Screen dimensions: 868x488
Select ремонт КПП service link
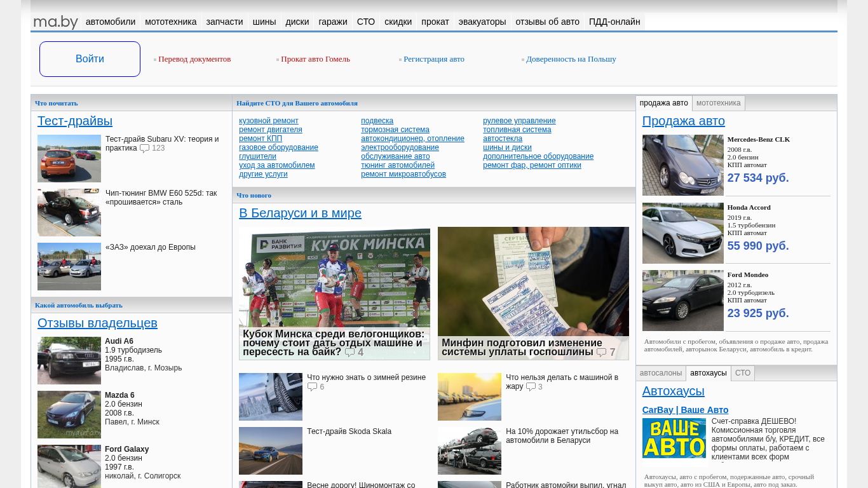coord(261,139)
